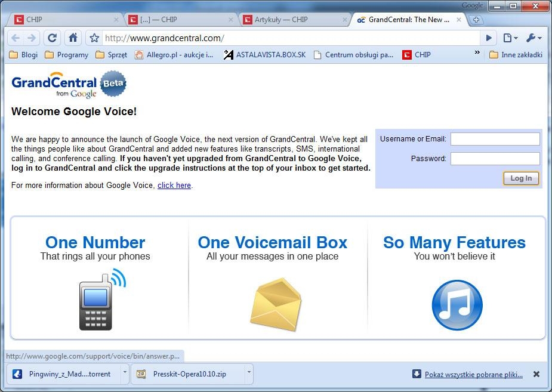Click the Go arrow beside the address bar
Screen dimensions: 552x392
click(x=489, y=38)
